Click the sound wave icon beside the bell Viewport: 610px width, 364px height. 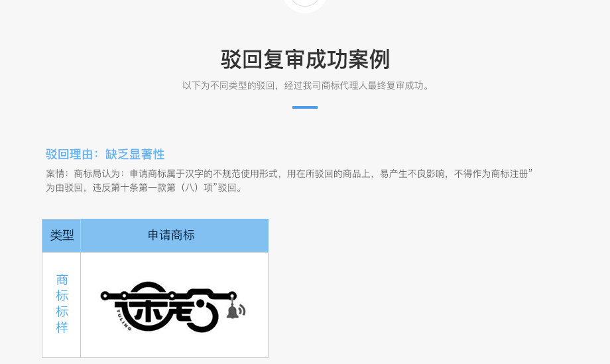(243, 310)
